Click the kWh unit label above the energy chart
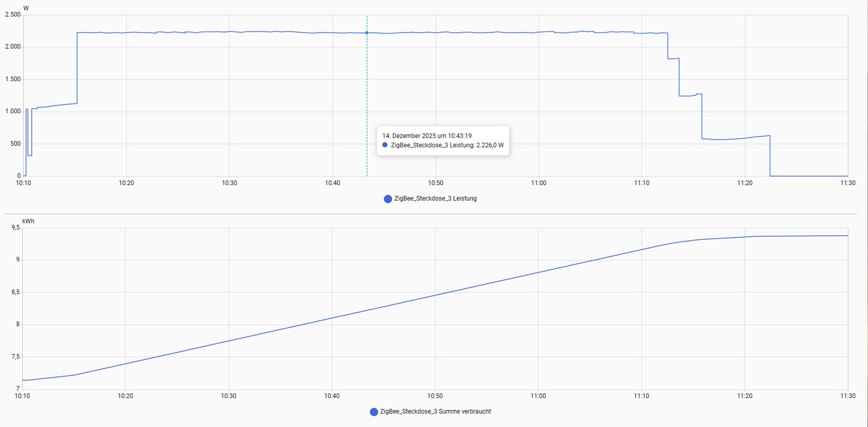 pyautogui.click(x=28, y=221)
